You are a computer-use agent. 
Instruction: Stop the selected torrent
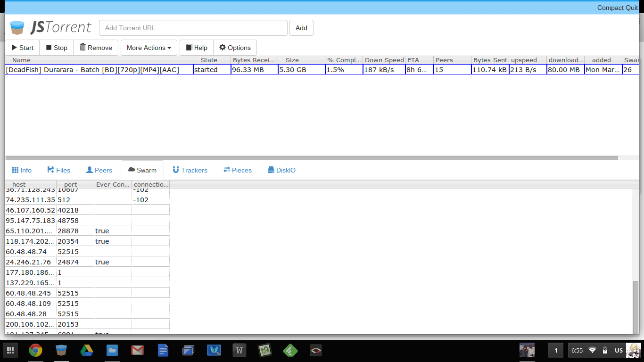click(57, 48)
